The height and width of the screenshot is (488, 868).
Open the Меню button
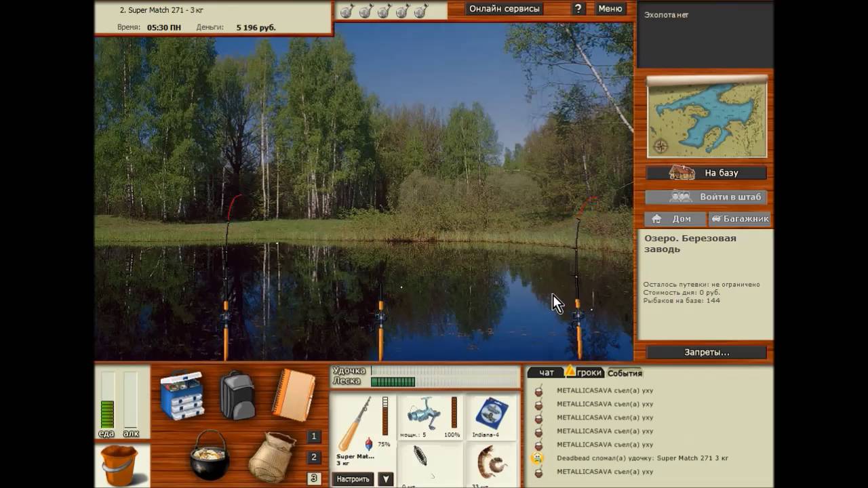click(610, 9)
